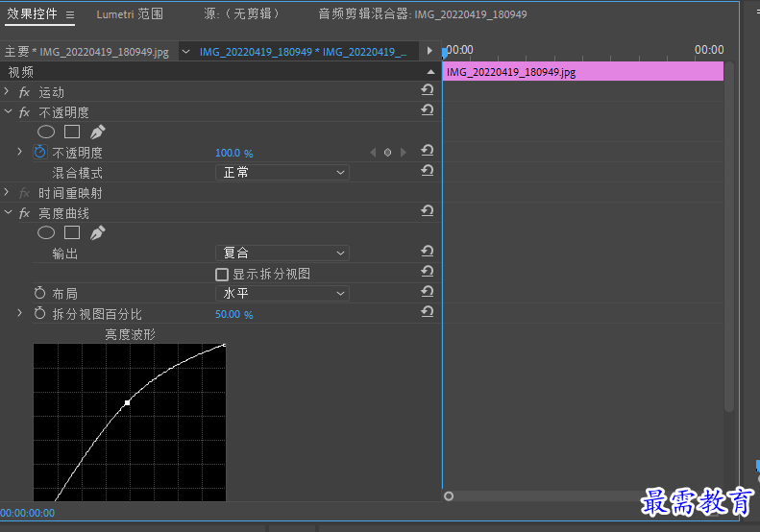Screen dimensions: 760x532
Task: Open the 效果控件 panel menu icon
Action: click(x=70, y=14)
